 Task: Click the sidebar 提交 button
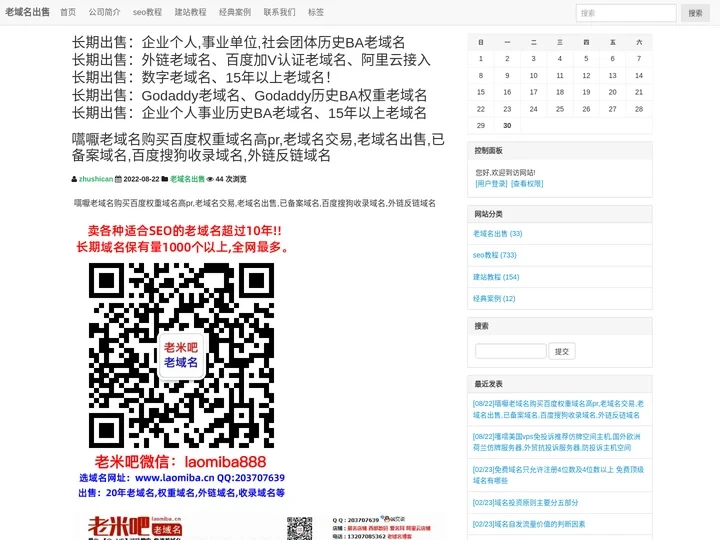coord(562,351)
